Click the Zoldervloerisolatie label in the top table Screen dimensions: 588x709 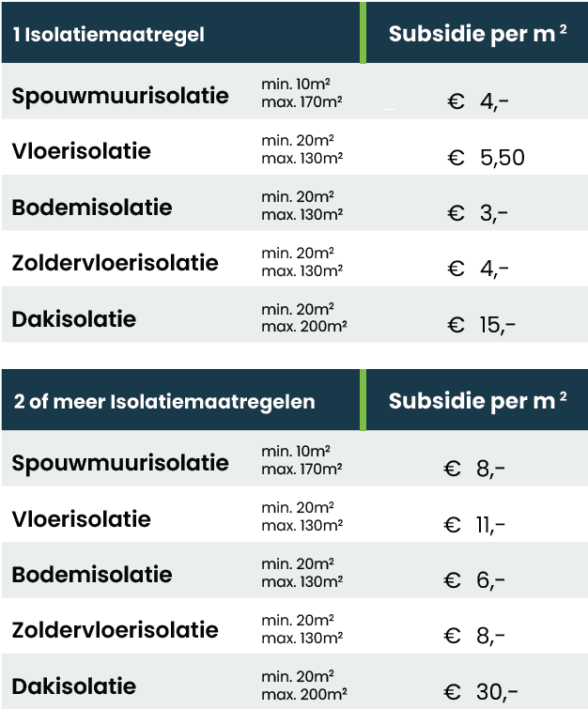(115, 263)
